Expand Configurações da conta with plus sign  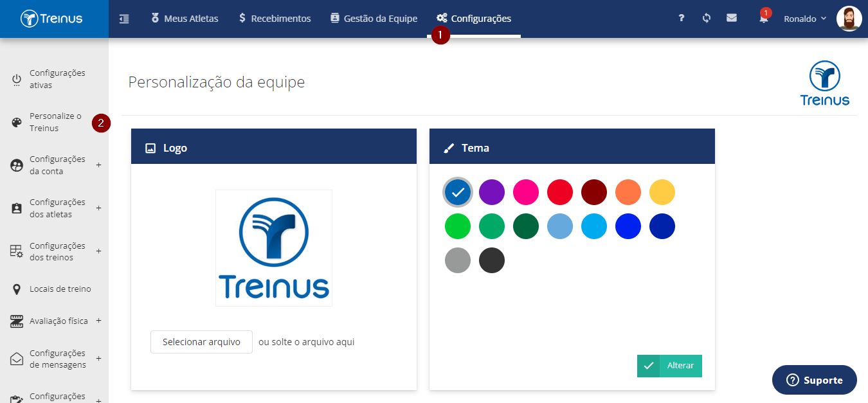click(98, 165)
